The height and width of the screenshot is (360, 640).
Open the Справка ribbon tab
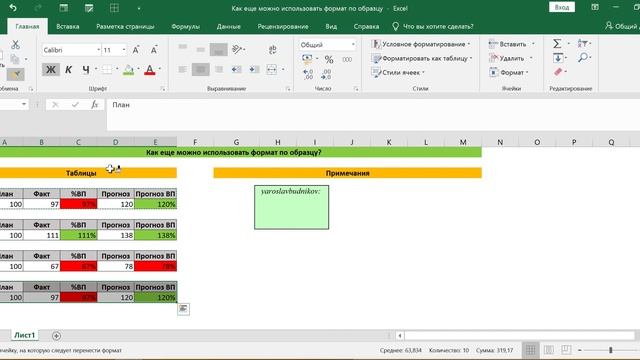point(366,27)
